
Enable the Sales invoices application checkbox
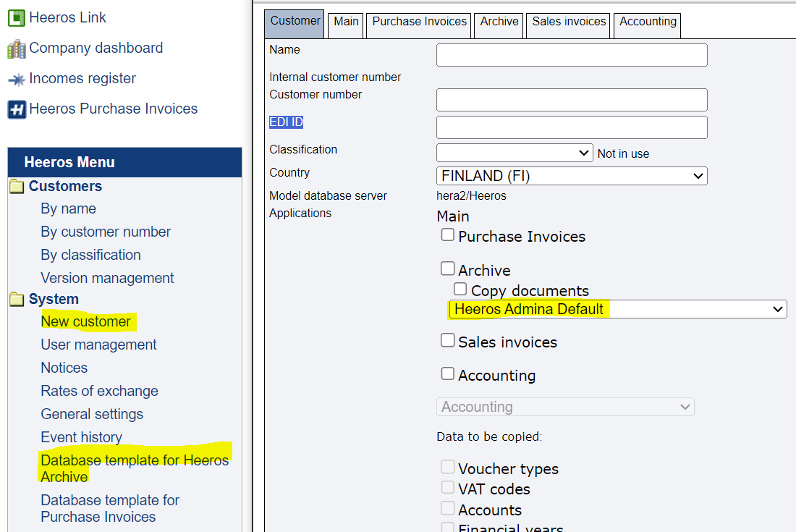pos(447,340)
